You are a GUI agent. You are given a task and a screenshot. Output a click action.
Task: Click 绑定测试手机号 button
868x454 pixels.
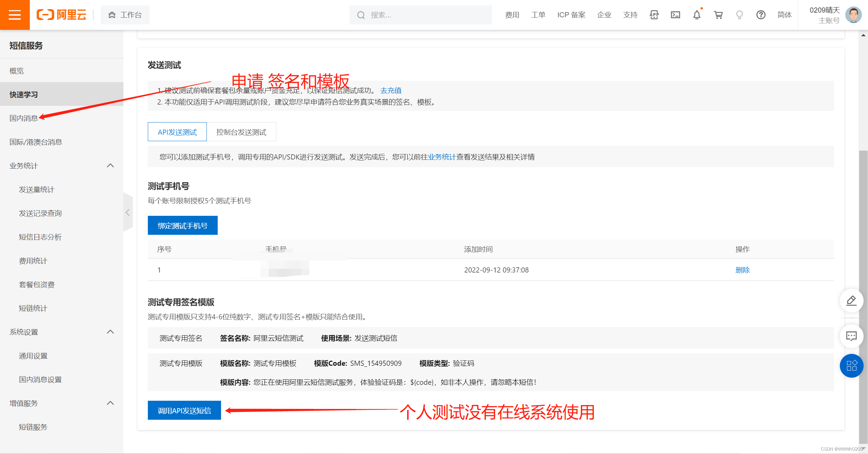(x=183, y=226)
